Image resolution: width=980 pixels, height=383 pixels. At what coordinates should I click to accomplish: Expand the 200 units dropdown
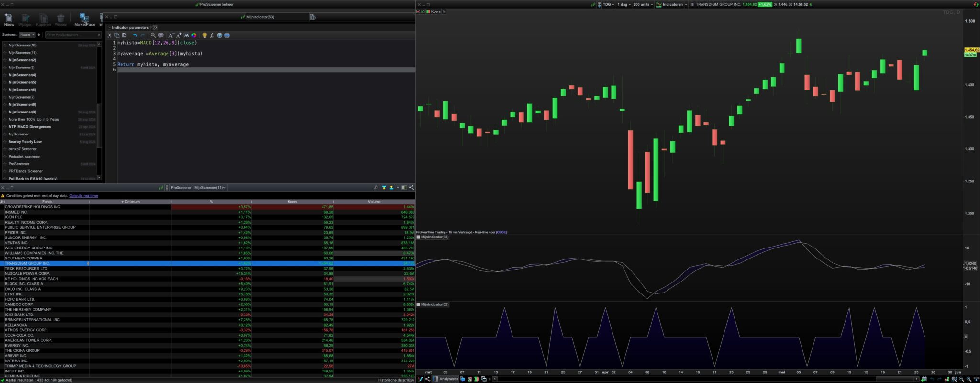tap(643, 4)
